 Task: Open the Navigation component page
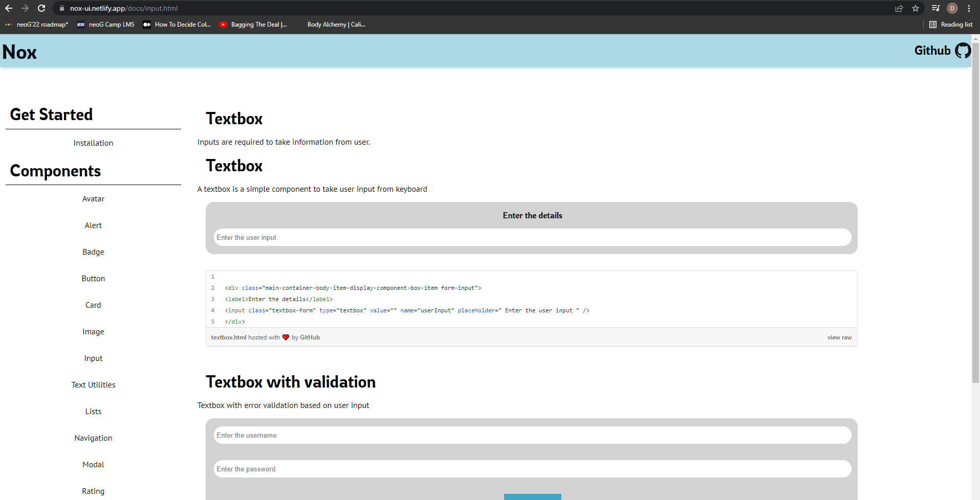click(93, 438)
